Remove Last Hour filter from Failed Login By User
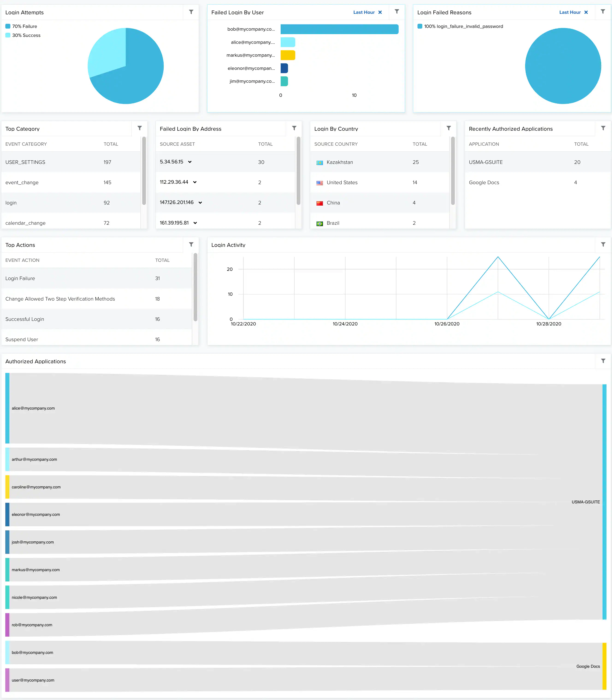The width and height of the screenshot is (612, 700). (380, 12)
